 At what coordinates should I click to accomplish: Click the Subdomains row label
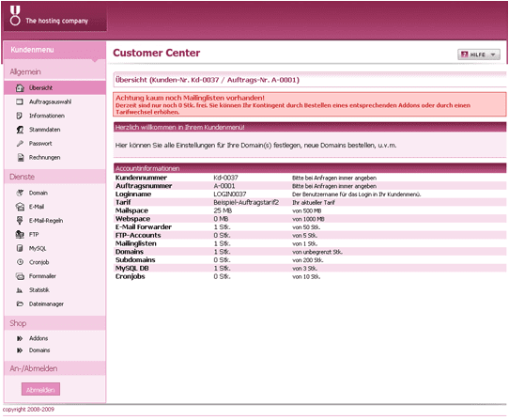click(135, 260)
